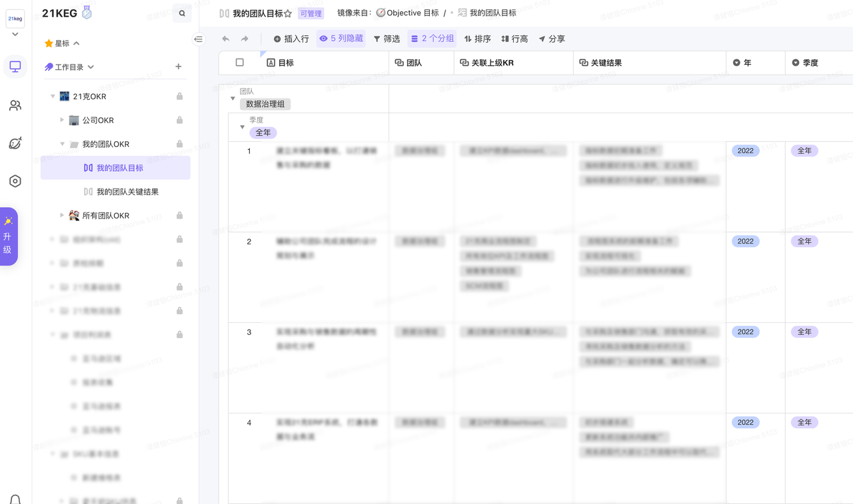The image size is (853, 504).
Task: Open the contacts icon in left rail
Action: pos(15,105)
